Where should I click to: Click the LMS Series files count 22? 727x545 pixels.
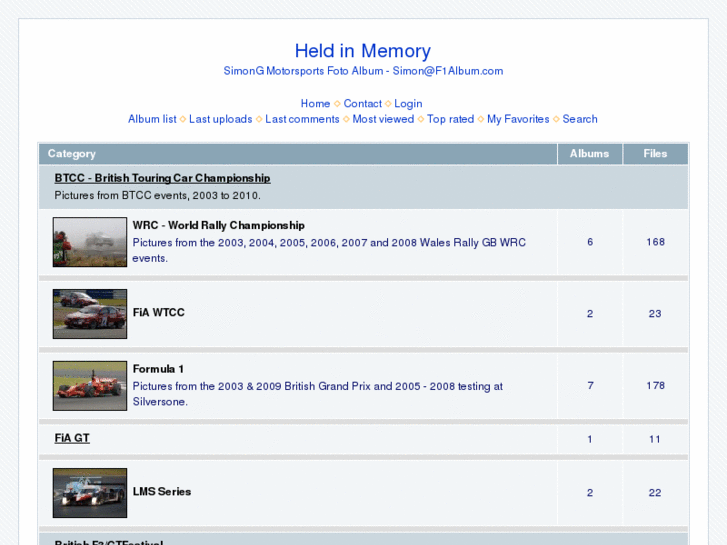coord(655,493)
